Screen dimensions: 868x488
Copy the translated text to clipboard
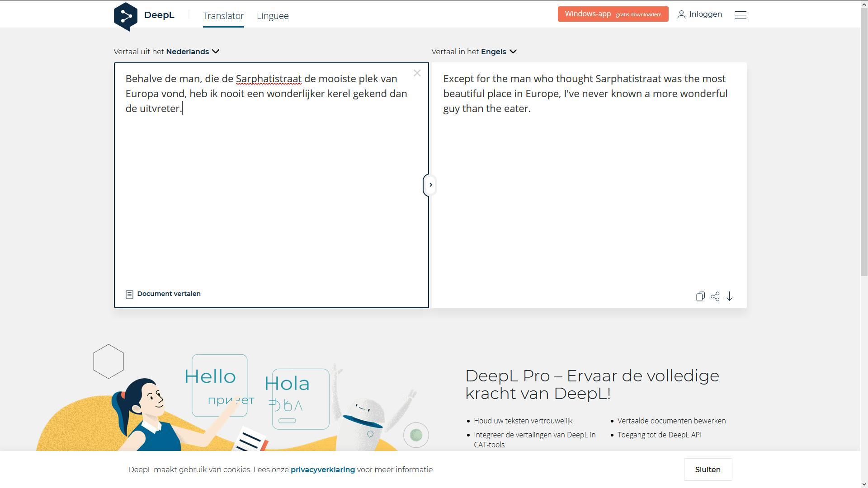coord(700,296)
